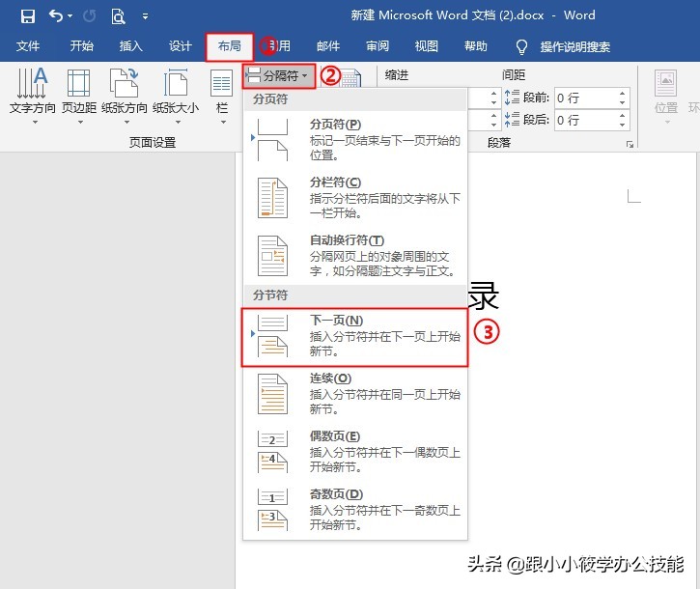
Task: Switch to the 审阅 ribbon tab
Action: click(378, 46)
